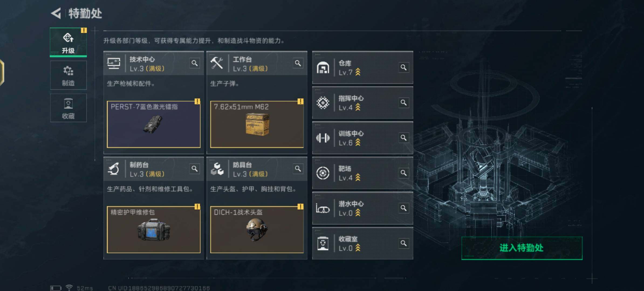Switch to the 收藏 tab

(x=68, y=108)
